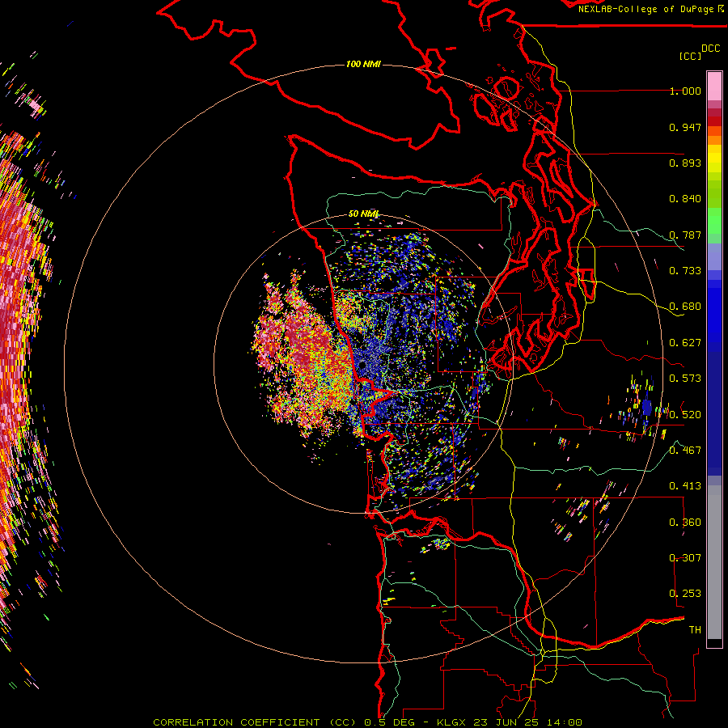The image size is (728, 728).
Task: Click the 0.627 value on color scale
Action: (685, 343)
